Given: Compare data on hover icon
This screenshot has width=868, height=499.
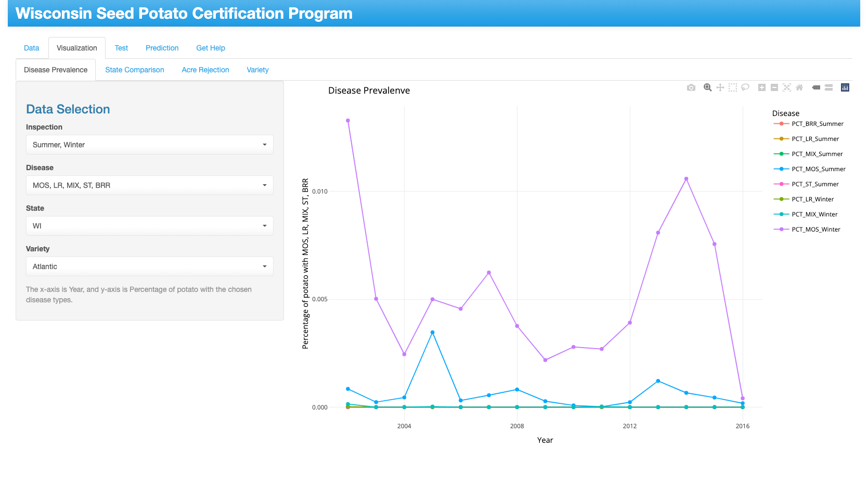Looking at the screenshot, I should tap(829, 87).
